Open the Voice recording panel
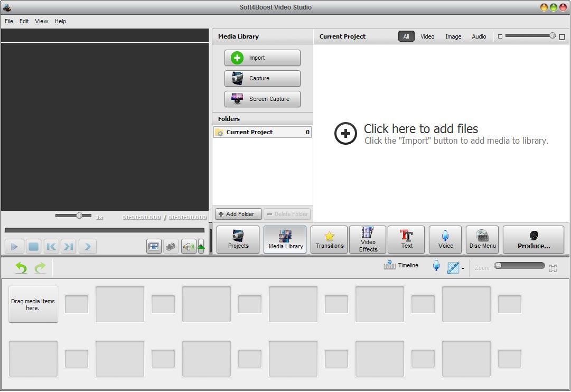The image size is (571, 392). 445,239
